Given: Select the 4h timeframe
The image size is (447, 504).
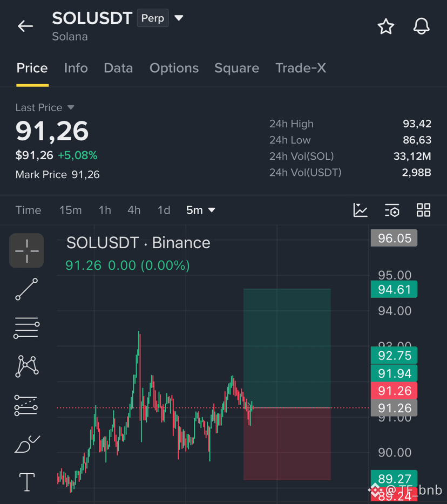Looking at the screenshot, I should [134, 210].
